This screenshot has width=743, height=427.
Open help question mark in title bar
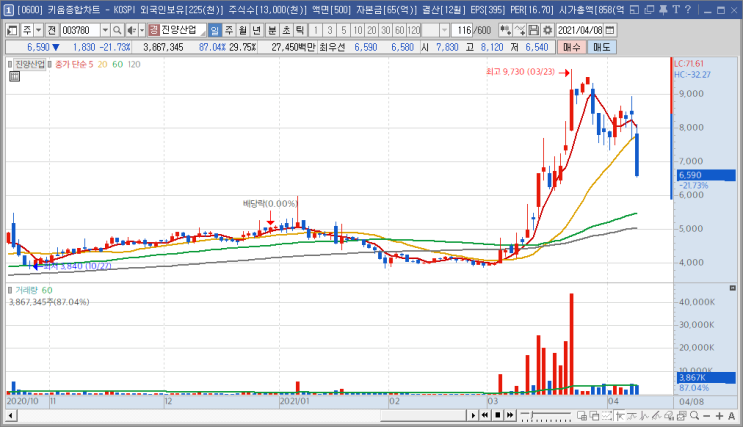pyautogui.click(x=688, y=9)
